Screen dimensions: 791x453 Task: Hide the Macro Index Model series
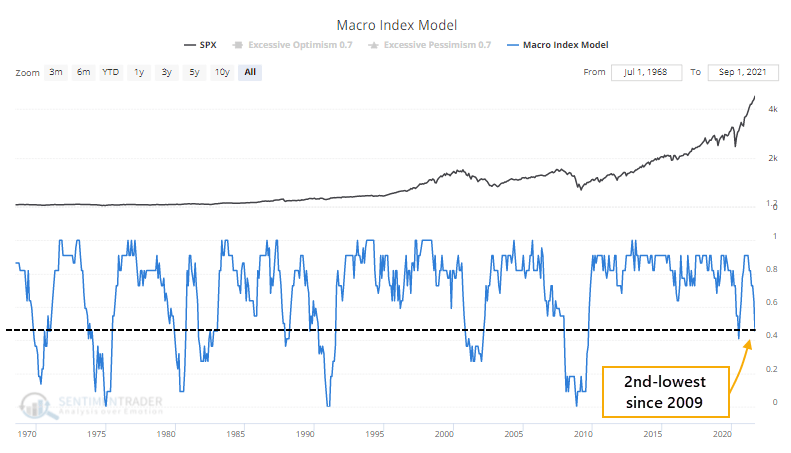coord(557,45)
